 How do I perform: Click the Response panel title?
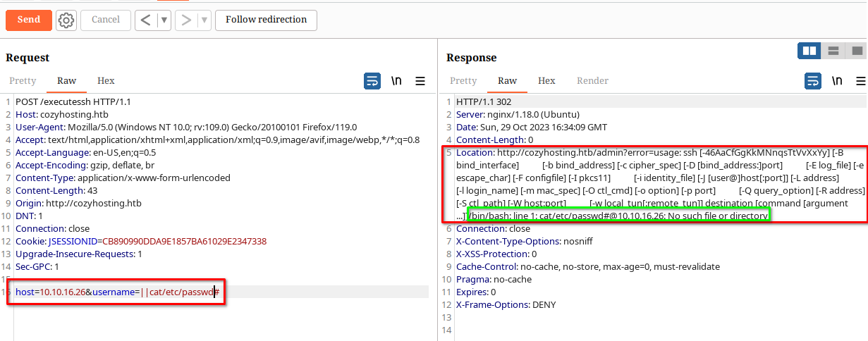tap(472, 58)
